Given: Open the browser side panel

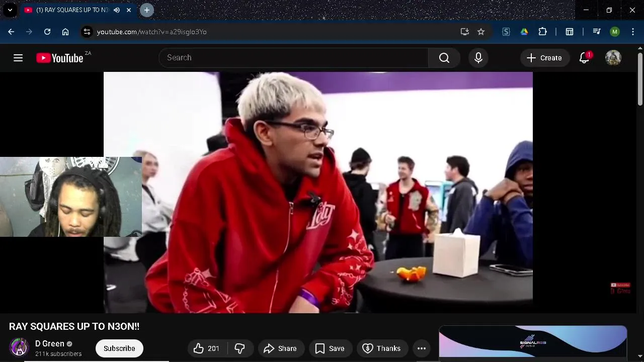Looking at the screenshot, I should tap(570, 32).
